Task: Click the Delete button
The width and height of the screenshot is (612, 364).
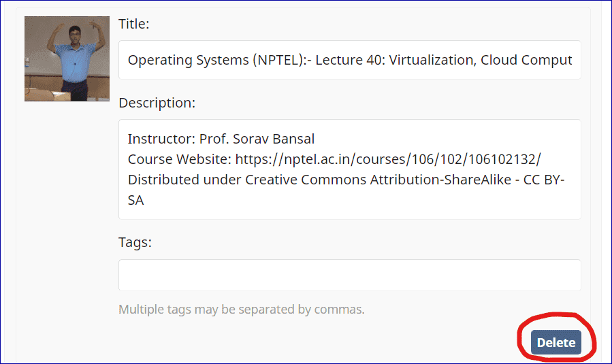Action: (555, 342)
